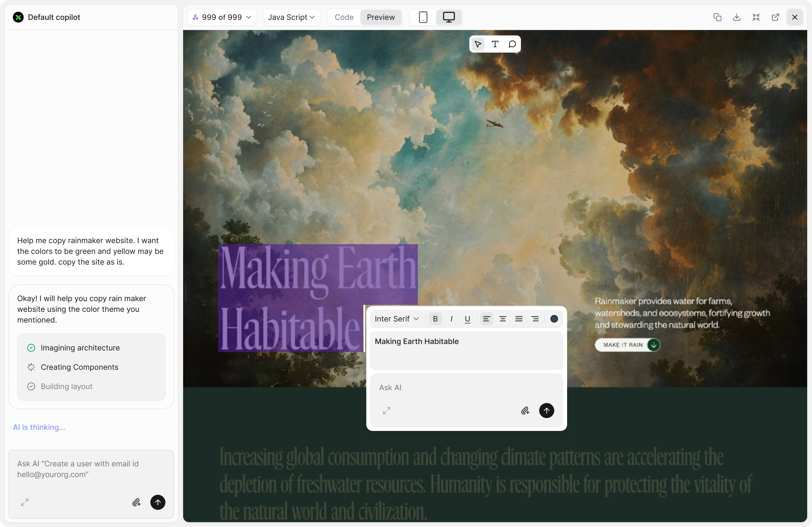Click the AI is thinking status text
Viewport: 812px width, 527px height.
pos(39,427)
